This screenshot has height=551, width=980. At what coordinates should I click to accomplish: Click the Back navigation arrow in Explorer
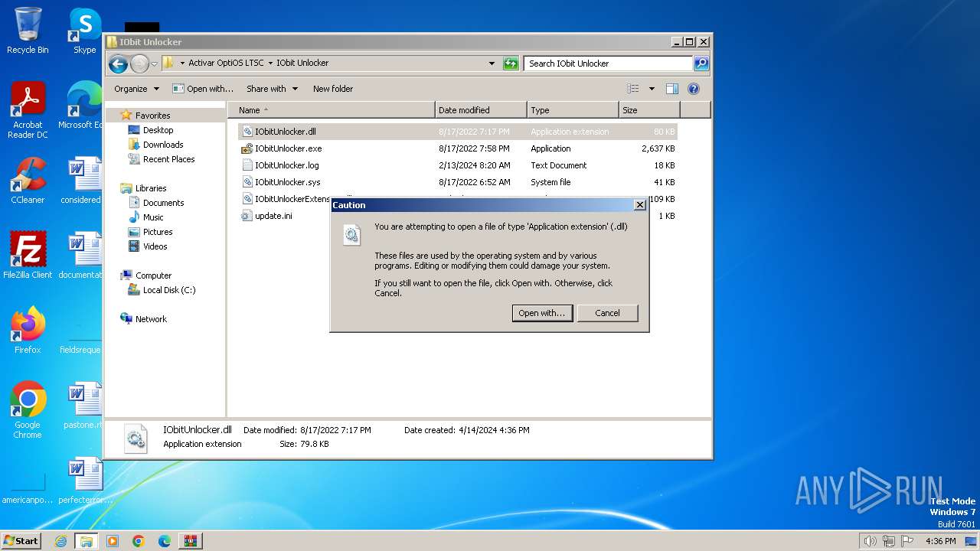coord(118,64)
